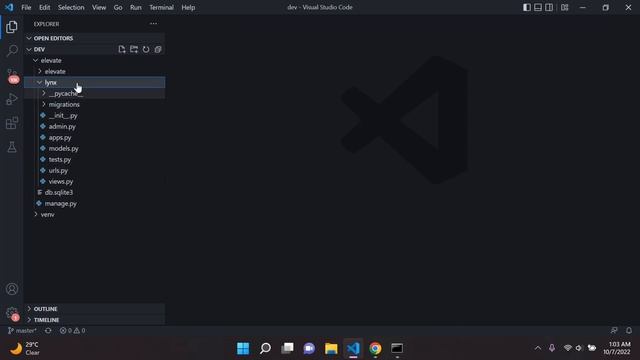The width and height of the screenshot is (640, 360).
Task: Open the terminal window icon on taskbar
Action: click(x=397, y=348)
